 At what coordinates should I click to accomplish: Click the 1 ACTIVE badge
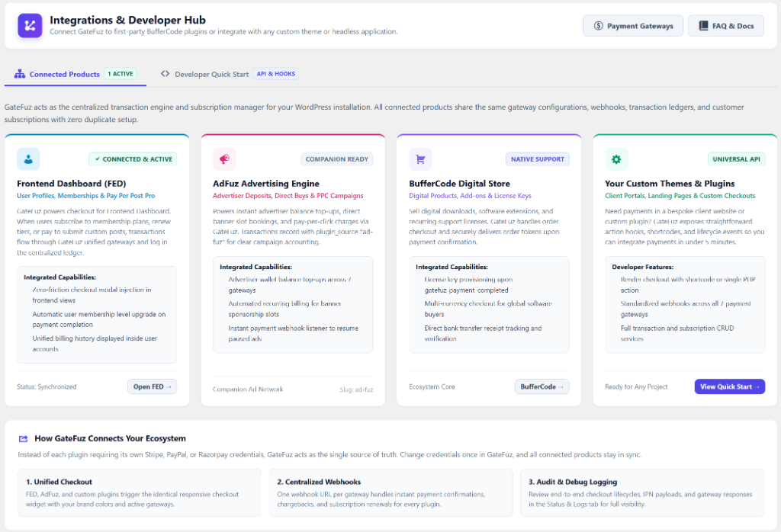pos(120,74)
